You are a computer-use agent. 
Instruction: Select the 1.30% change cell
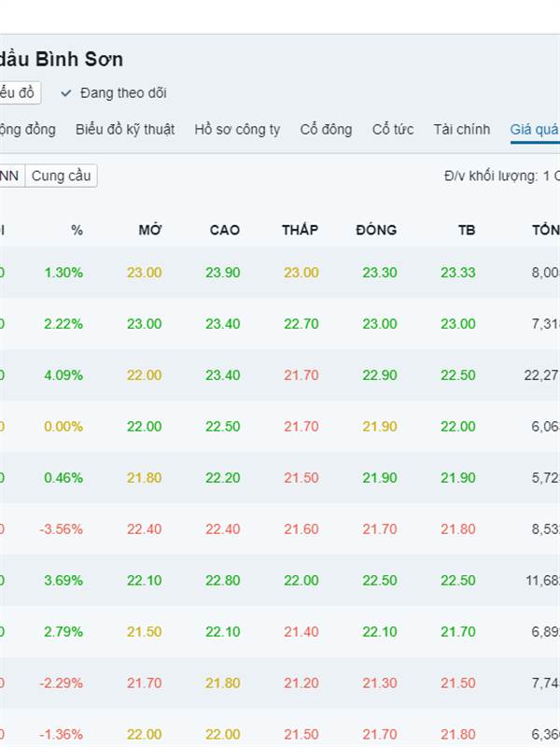coord(63,273)
